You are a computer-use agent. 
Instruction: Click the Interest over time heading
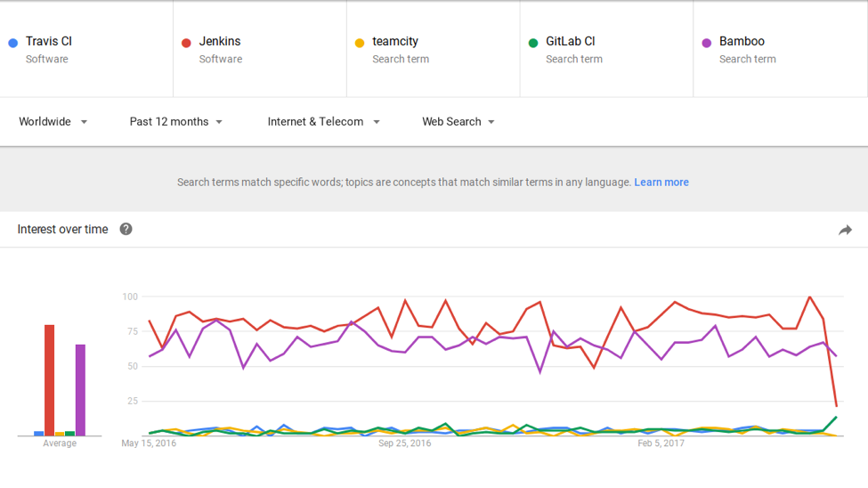62,230
